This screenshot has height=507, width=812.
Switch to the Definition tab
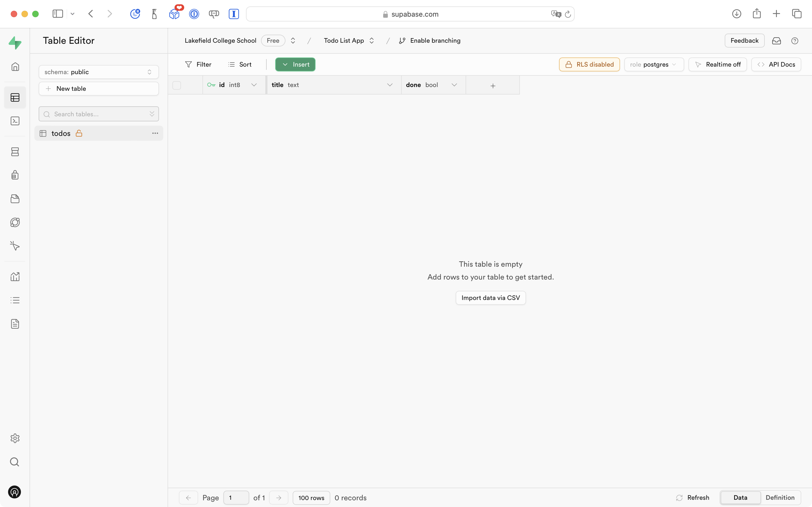[x=780, y=497]
